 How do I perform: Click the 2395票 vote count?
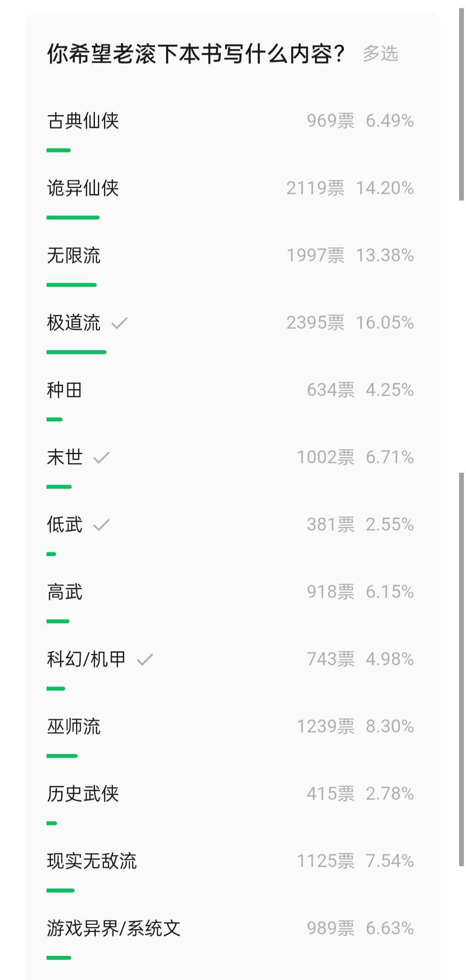(315, 323)
